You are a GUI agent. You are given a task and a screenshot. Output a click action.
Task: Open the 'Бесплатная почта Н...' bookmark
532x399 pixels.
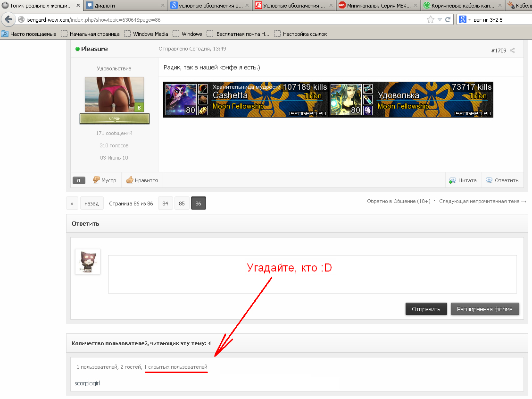pyautogui.click(x=238, y=34)
